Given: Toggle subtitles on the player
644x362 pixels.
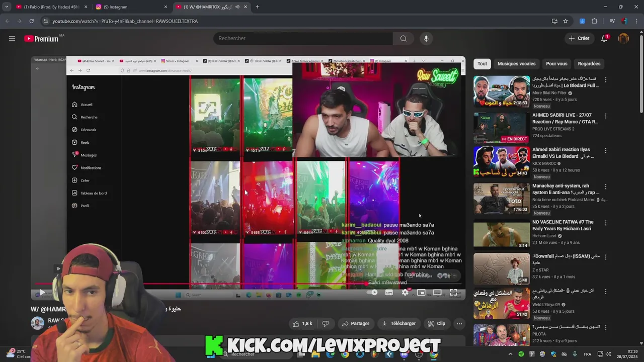Looking at the screenshot, I should [389, 293].
